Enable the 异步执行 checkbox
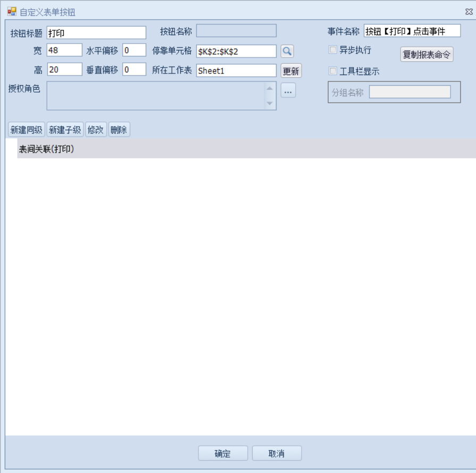 [333, 50]
